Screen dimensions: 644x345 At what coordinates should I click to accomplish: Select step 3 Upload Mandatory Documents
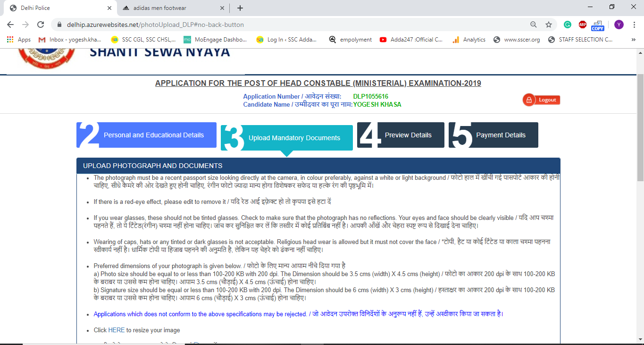click(x=287, y=138)
